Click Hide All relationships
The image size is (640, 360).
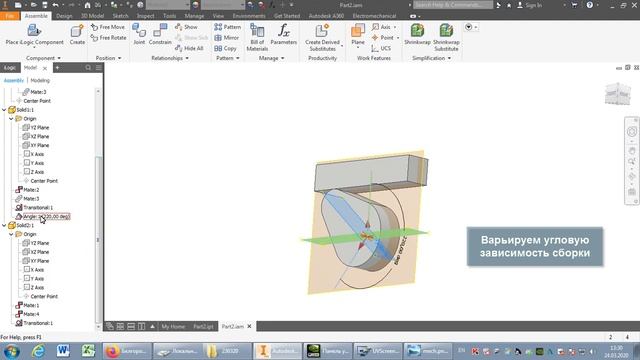click(189, 48)
